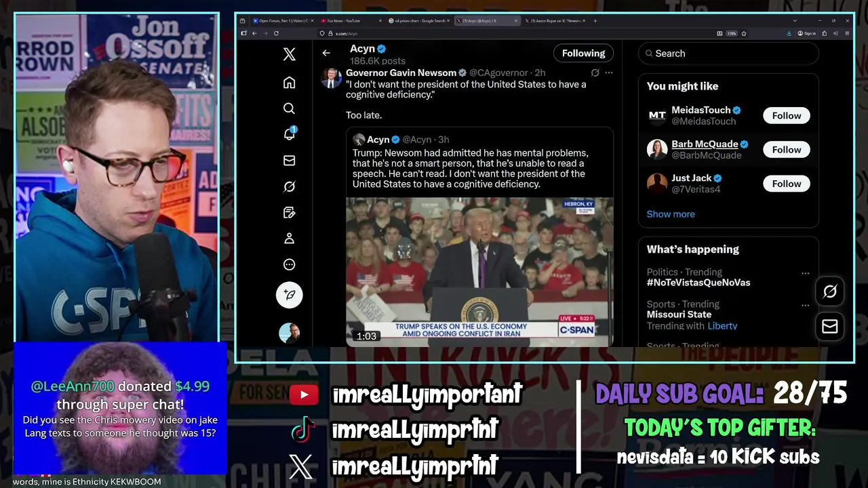Open the account avatar at sidebar bottom
Viewport: 868px width, 488px height.
point(290,333)
